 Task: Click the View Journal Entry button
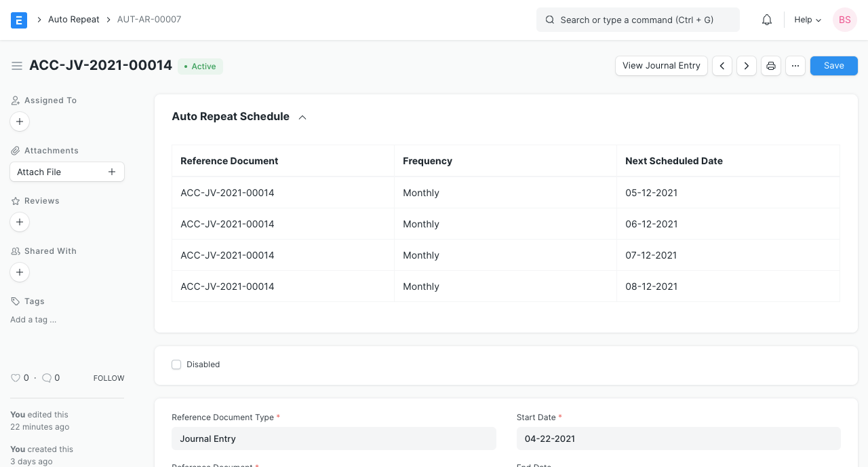click(661, 65)
